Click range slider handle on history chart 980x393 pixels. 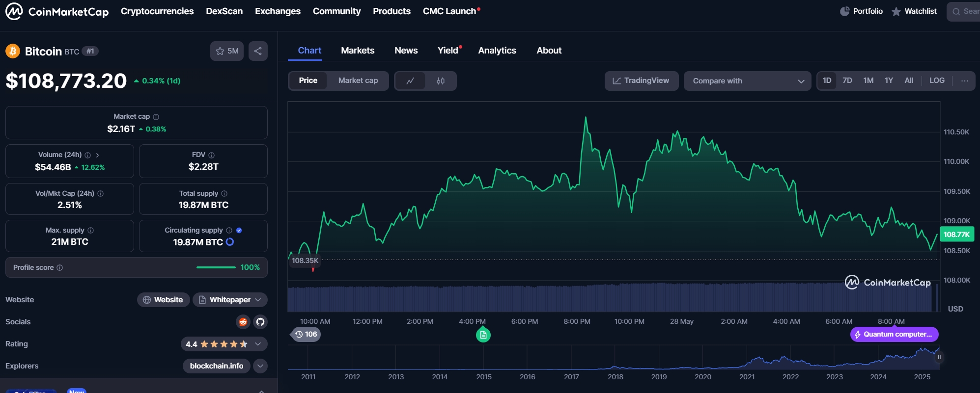click(x=939, y=357)
